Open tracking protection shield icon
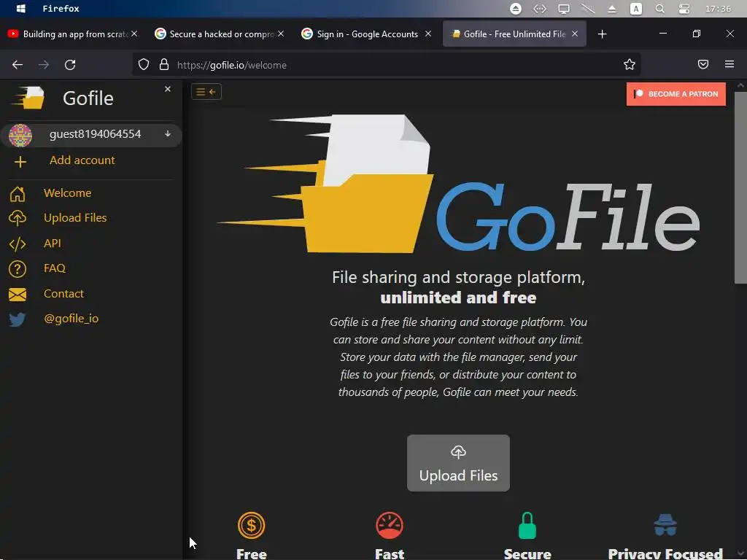 coord(144,65)
